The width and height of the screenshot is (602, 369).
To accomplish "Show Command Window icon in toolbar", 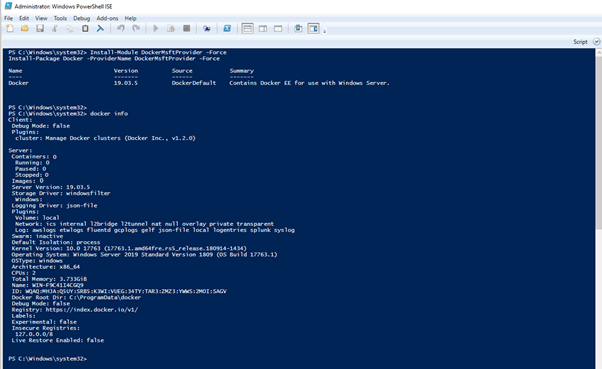I will (298, 28).
